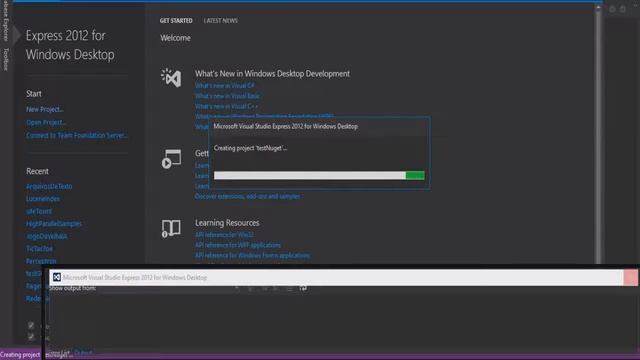This screenshot has height=360, width=640.
Task: Open API reference for Windows Forms applications
Action: (x=252, y=255)
